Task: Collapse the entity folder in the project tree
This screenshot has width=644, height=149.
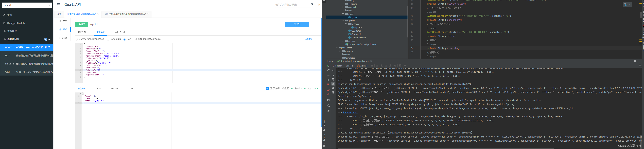Action: click(343, 14)
